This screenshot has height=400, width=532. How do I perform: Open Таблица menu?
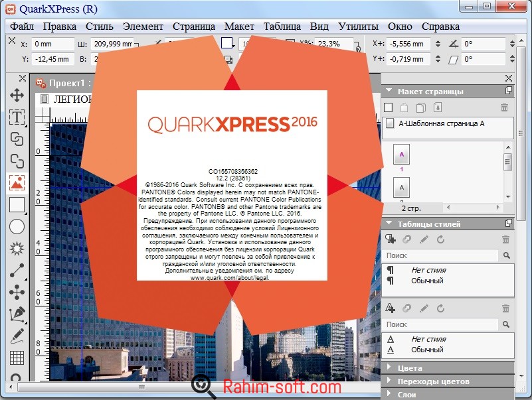point(282,27)
